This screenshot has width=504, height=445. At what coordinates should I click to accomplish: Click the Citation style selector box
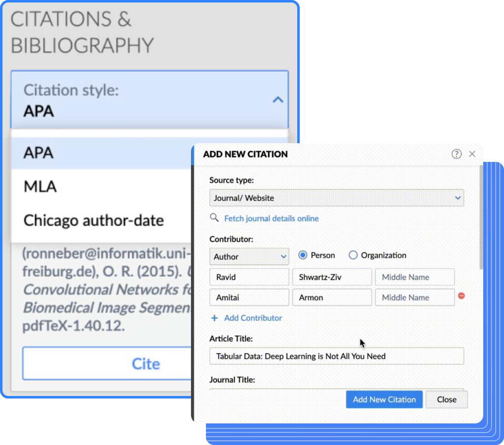[149, 100]
